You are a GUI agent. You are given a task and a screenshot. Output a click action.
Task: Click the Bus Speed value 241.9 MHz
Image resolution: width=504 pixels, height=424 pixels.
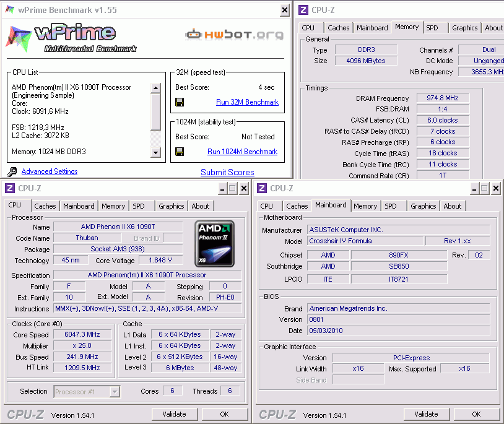tap(82, 357)
